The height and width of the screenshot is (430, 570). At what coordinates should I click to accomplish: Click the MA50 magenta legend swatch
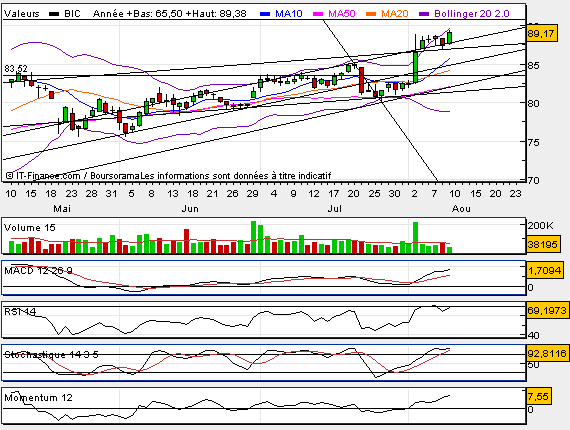(x=318, y=14)
